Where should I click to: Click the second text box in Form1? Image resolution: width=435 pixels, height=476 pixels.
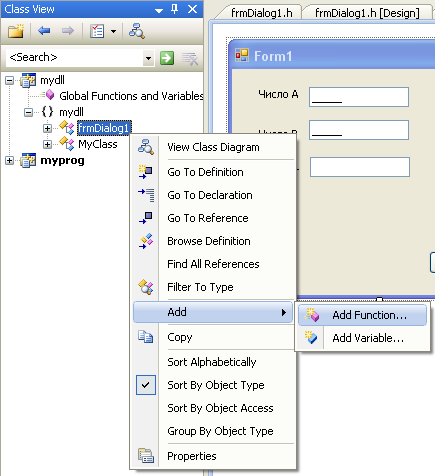click(359, 130)
